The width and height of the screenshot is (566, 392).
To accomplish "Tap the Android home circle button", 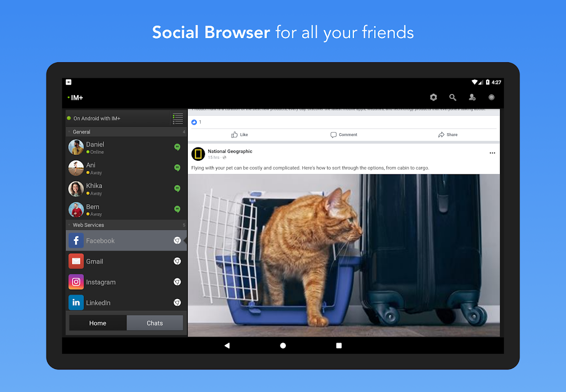I will pos(283,345).
